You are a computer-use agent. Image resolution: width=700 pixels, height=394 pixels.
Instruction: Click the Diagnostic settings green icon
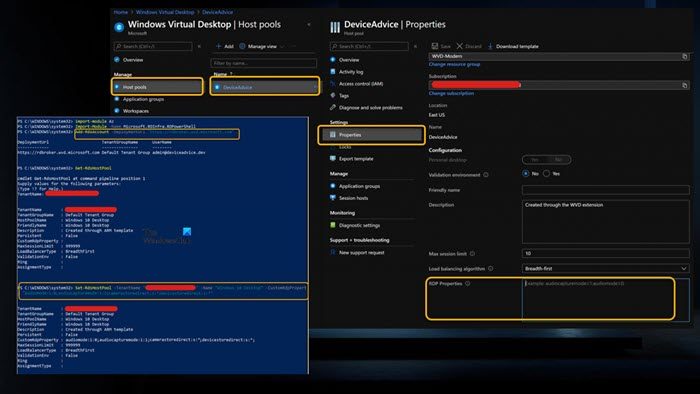pos(333,225)
